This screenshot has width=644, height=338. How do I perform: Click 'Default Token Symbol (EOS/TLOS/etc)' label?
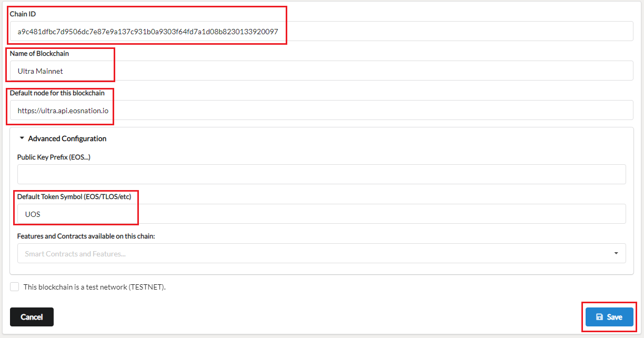point(74,196)
